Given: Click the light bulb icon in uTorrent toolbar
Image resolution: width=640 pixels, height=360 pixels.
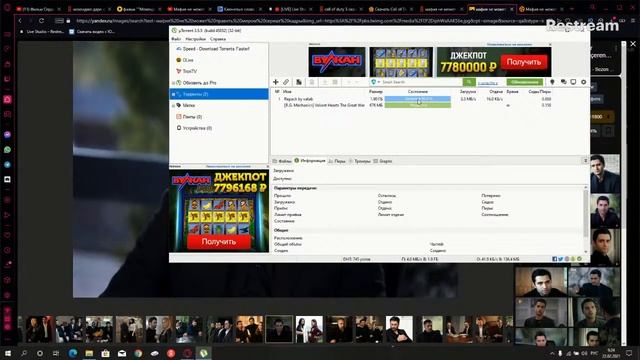Looking at the screenshot, I should [x=552, y=82].
